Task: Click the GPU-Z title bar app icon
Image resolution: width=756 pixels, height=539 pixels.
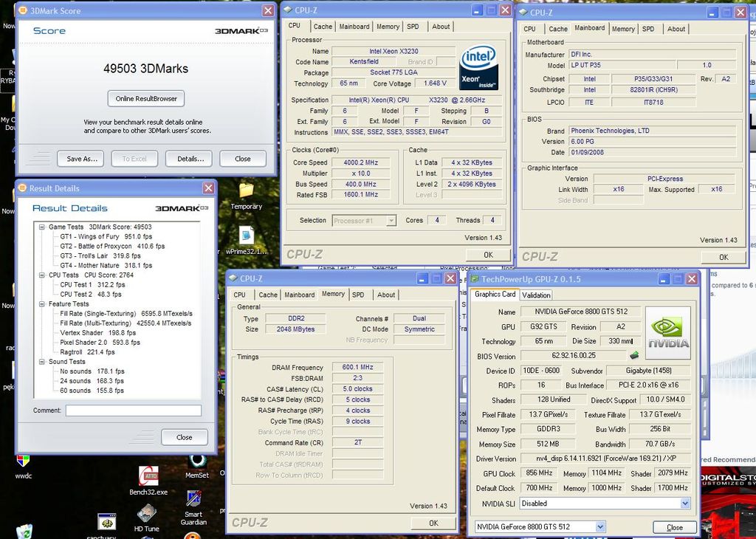Action: point(475,278)
